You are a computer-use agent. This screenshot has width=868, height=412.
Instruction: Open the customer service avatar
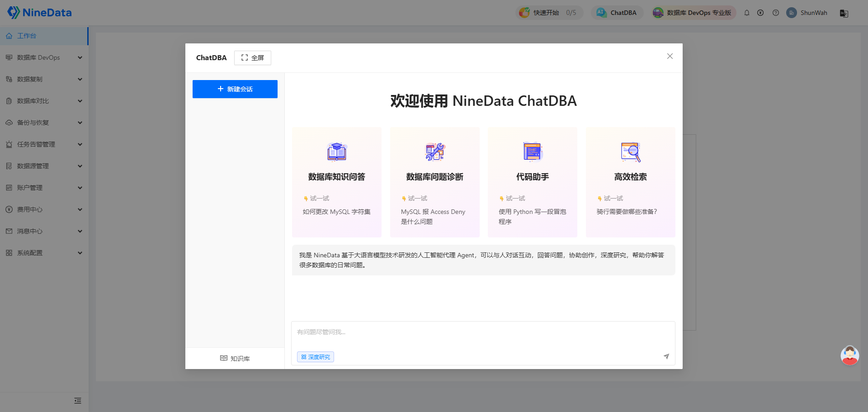coord(850,355)
